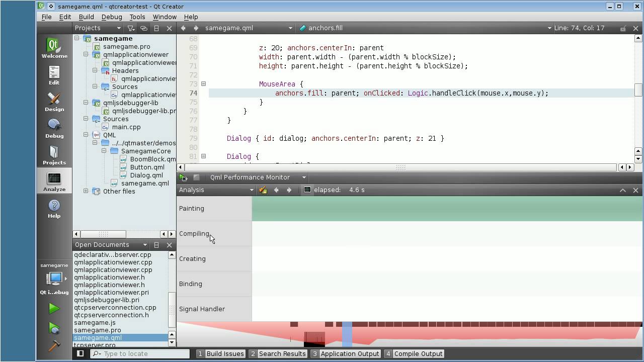Close the Projects side panel
Viewport: 644px width, 362px height.
(x=169, y=28)
